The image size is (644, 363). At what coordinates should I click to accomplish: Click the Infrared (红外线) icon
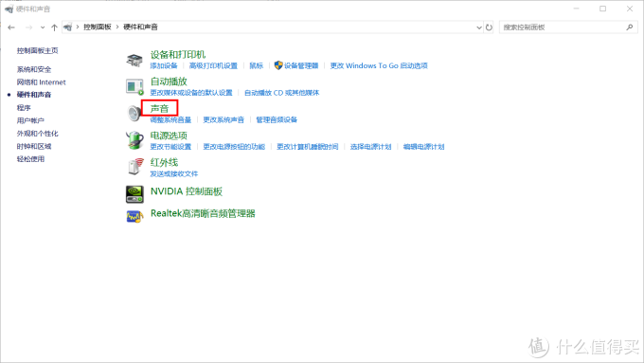(135, 167)
